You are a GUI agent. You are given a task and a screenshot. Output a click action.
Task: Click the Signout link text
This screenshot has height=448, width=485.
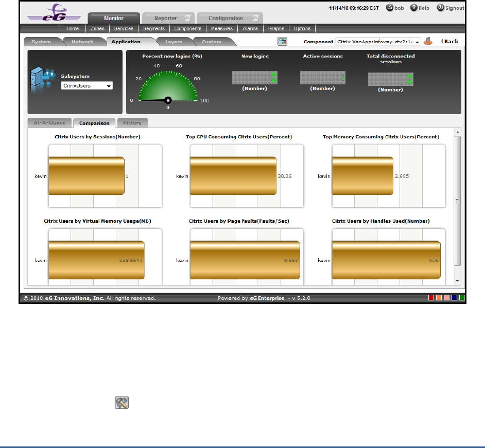click(455, 8)
